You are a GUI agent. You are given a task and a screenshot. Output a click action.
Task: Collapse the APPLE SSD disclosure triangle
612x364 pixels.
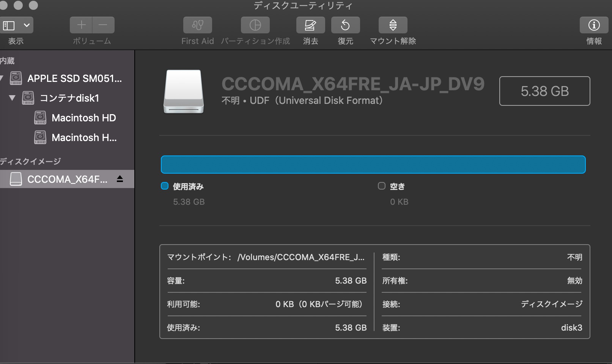point(2,78)
